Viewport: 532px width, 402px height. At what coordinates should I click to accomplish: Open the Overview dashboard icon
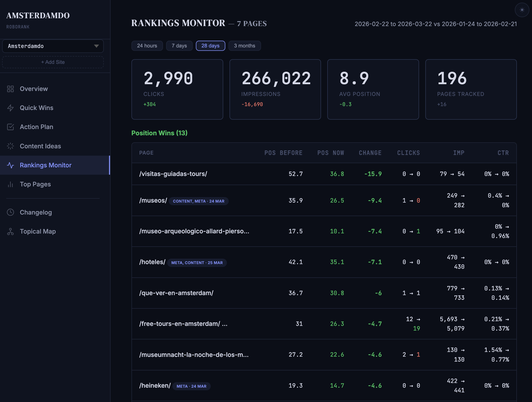point(11,89)
